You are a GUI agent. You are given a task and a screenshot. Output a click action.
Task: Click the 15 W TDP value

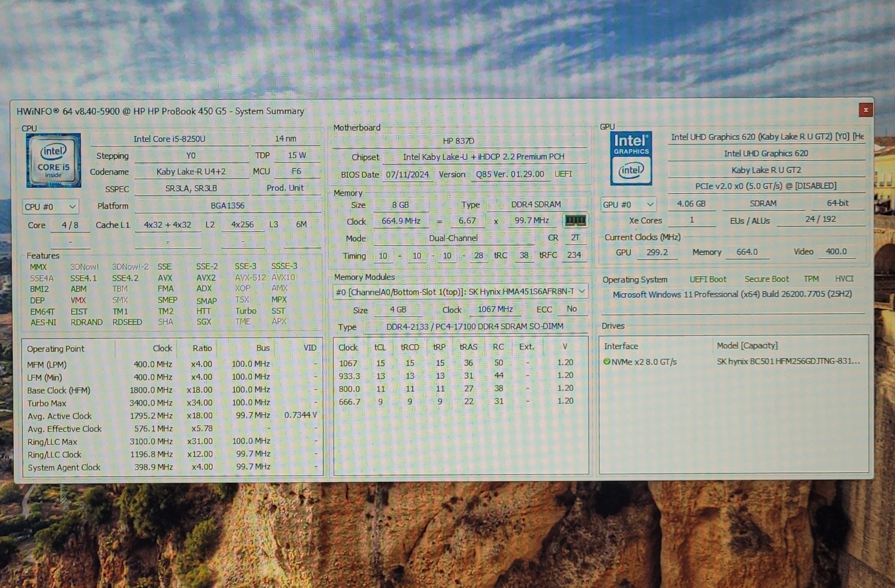[x=296, y=155]
